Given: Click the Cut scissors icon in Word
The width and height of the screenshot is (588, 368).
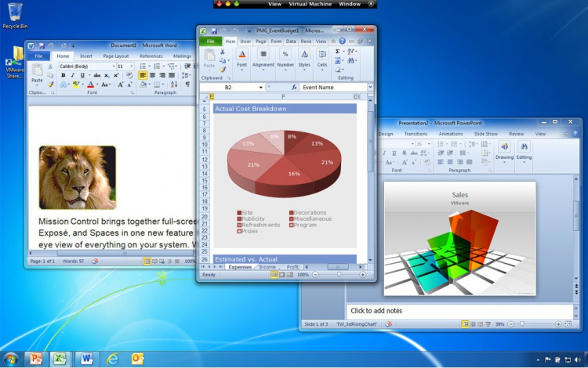Looking at the screenshot, I should (50, 67).
